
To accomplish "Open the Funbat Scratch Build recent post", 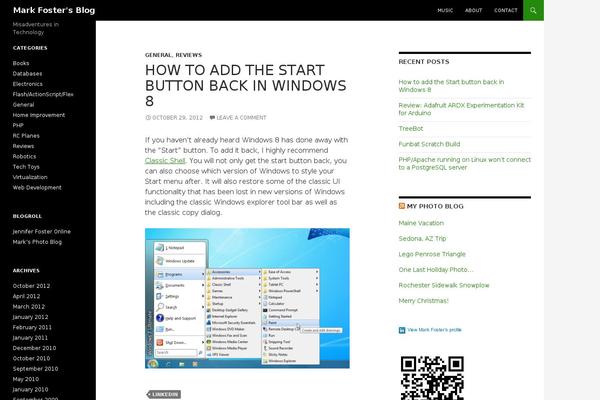I will click(429, 144).
